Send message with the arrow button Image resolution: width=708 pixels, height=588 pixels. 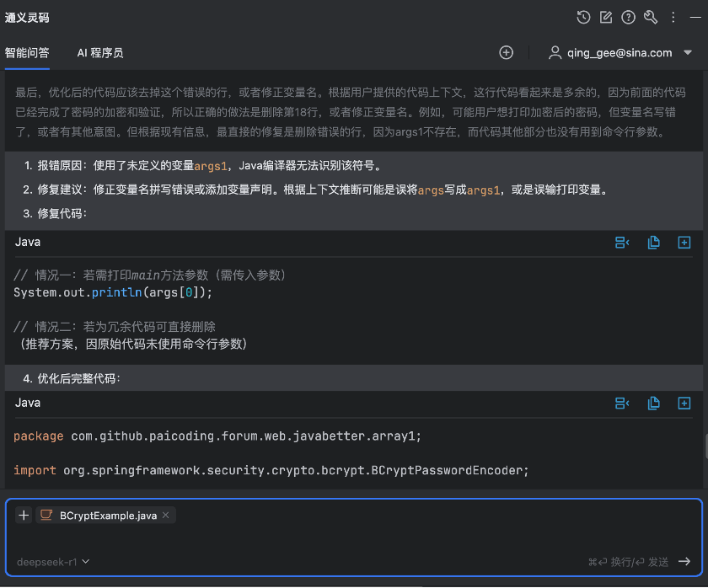tap(684, 561)
